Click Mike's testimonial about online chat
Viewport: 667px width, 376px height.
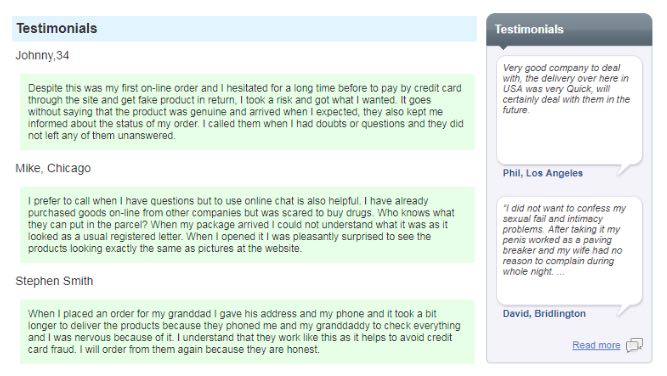point(247,225)
